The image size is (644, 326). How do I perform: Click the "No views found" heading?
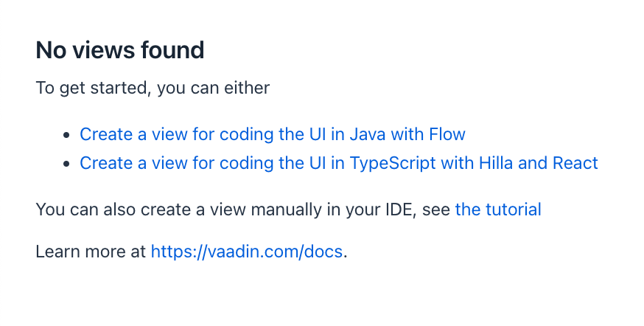(119, 51)
